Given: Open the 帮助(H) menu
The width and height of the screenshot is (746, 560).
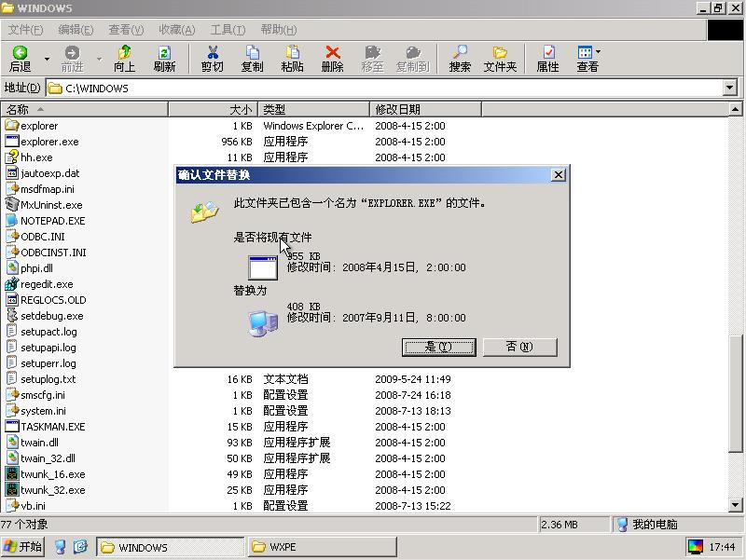Looking at the screenshot, I should [x=279, y=30].
